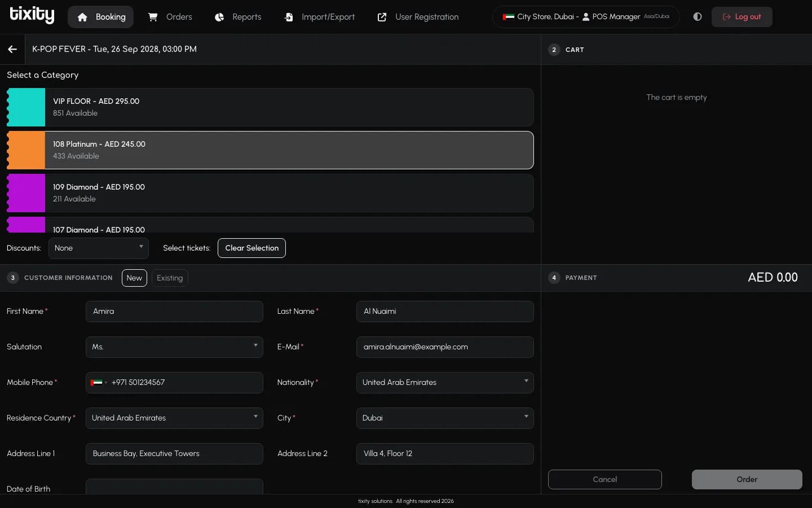Clear the ticket selection
Image resolution: width=812 pixels, height=508 pixels.
(x=251, y=248)
